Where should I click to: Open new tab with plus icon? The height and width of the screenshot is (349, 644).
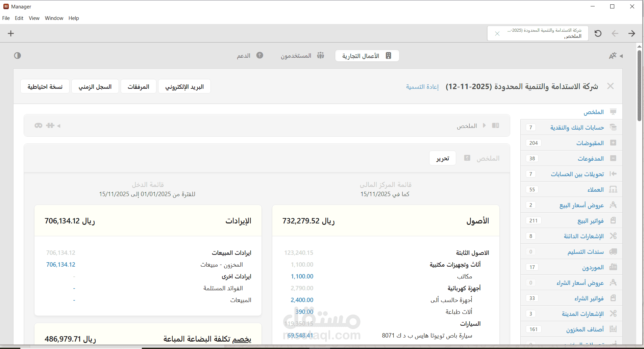click(11, 33)
